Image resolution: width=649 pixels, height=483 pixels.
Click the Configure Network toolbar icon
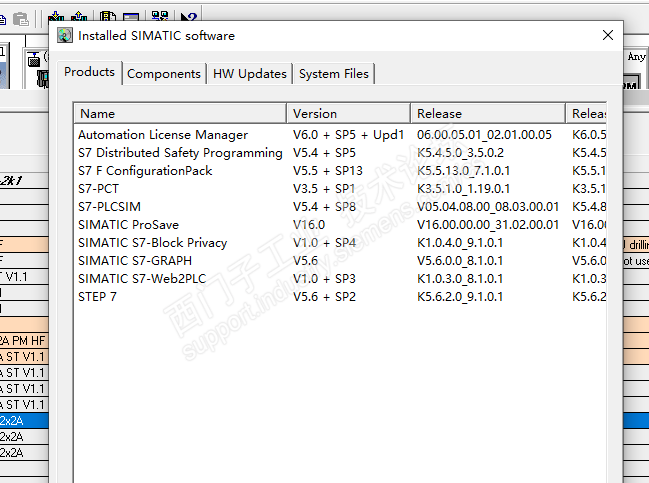pos(160,17)
